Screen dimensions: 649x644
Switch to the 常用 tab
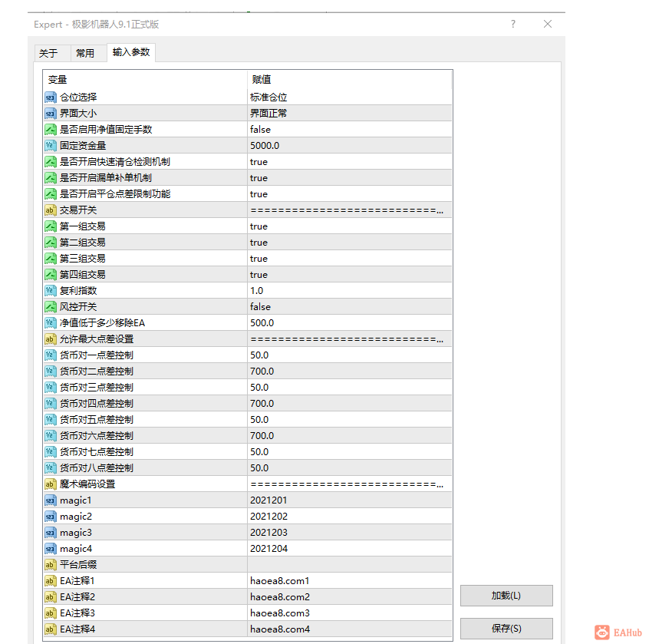pos(88,53)
